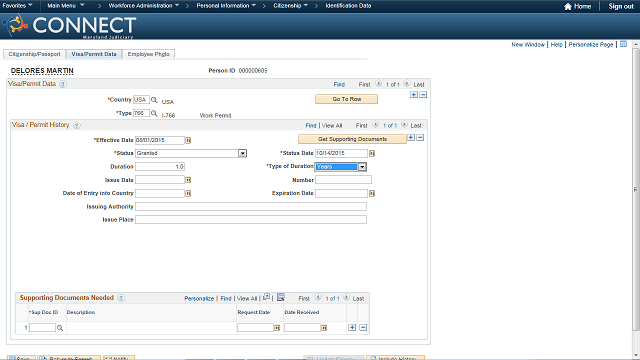Zoom Supporting Documents grid in new window
640x360 pixels.
pos(267,297)
